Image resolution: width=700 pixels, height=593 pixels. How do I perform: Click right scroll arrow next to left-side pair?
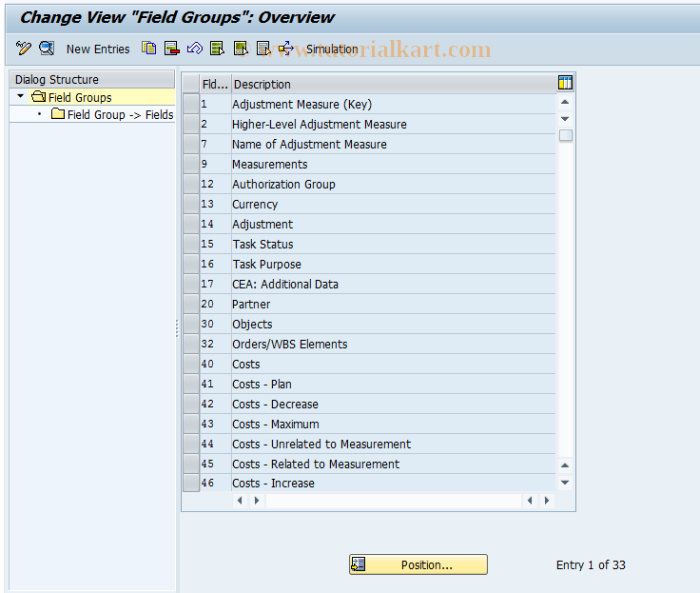coord(257,501)
